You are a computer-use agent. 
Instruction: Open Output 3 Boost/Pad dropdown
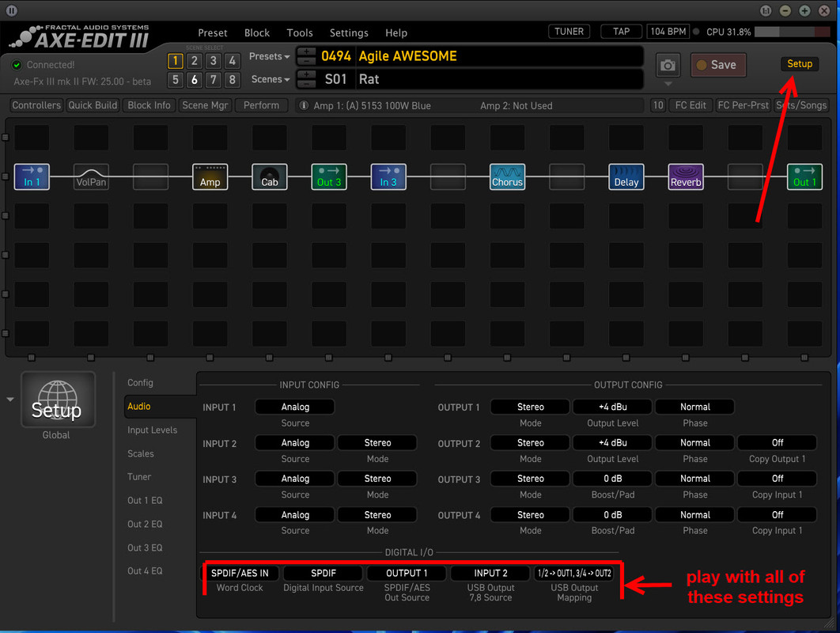pyautogui.click(x=613, y=479)
